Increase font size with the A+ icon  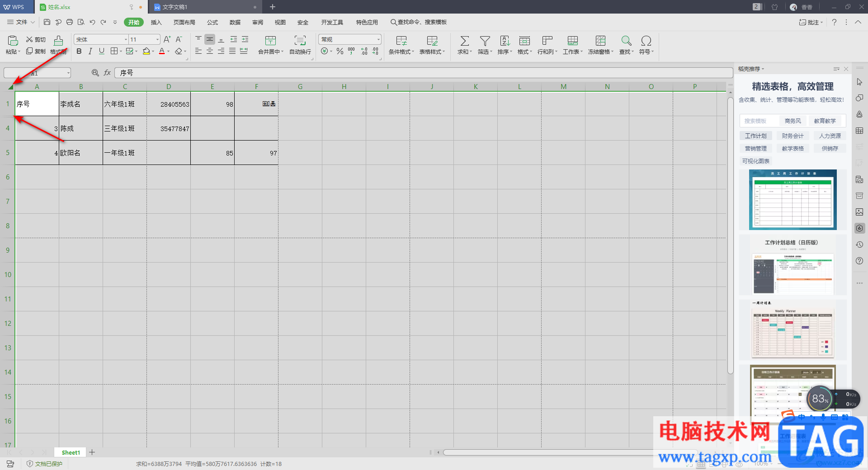167,40
